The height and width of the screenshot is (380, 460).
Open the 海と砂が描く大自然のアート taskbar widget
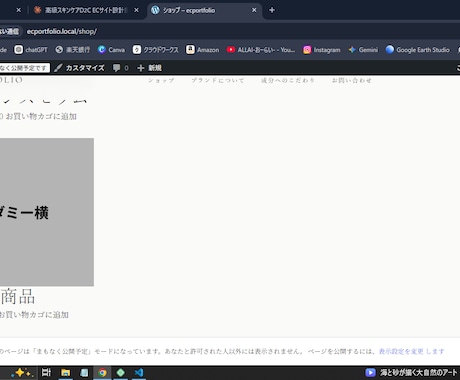[x=412, y=373]
